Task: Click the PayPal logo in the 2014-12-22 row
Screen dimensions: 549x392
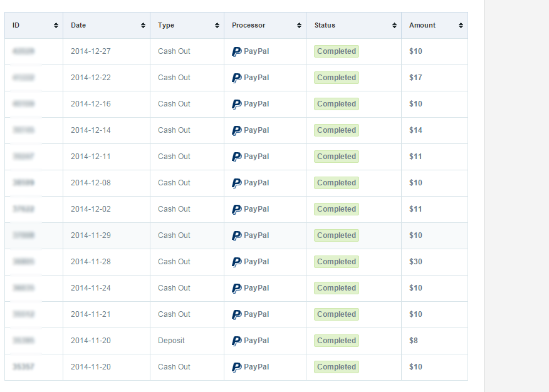Action: click(237, 78)
